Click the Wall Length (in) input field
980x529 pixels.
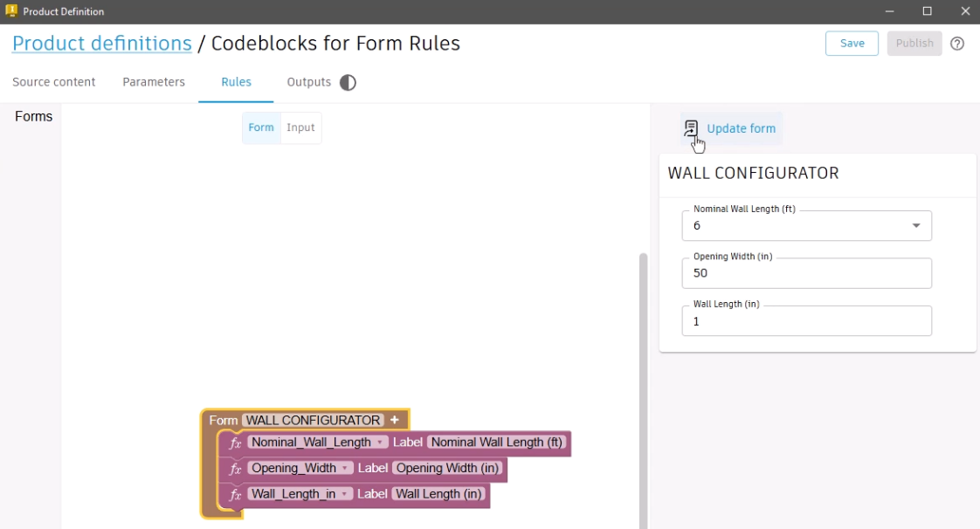point(806,321)
